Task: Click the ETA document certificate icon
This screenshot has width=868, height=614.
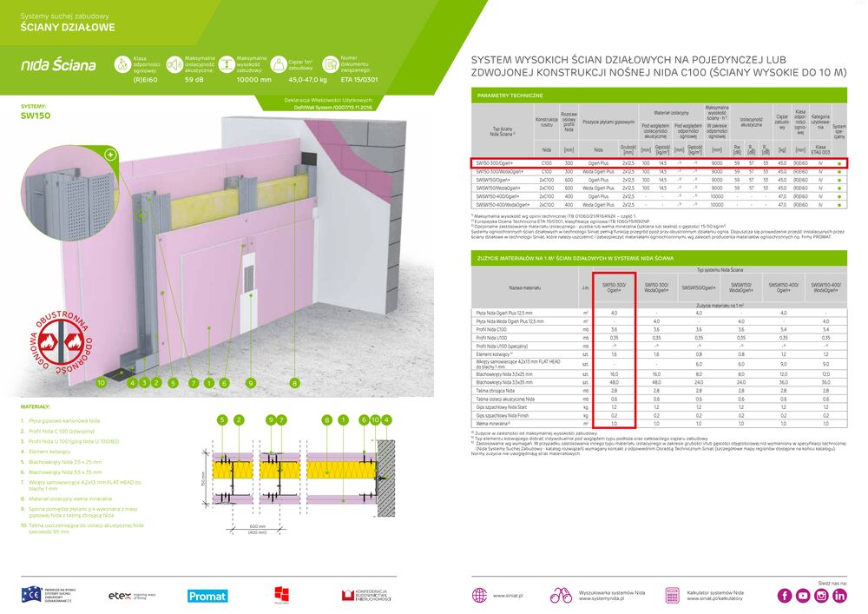Action: pyautogui.click(x=330, y=64)
